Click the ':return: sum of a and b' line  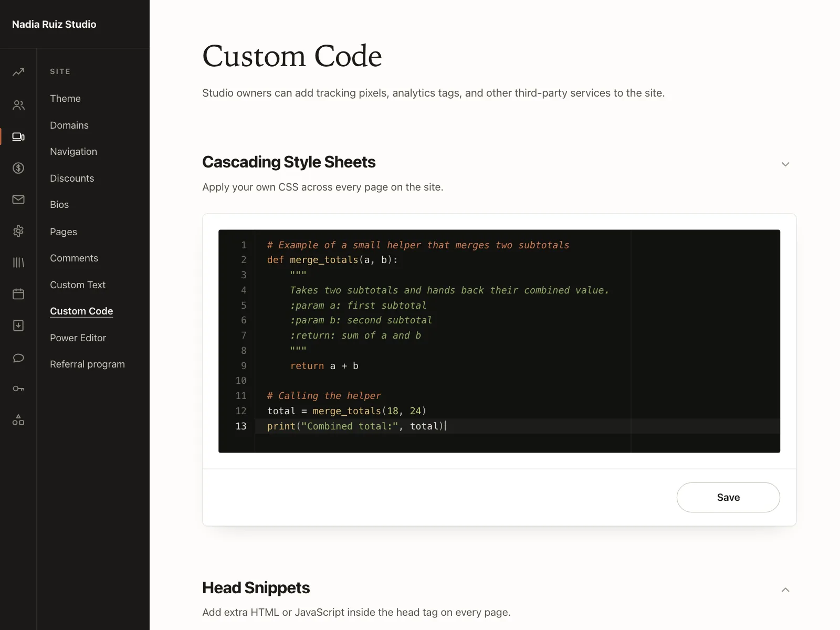[x=355, y=335]
